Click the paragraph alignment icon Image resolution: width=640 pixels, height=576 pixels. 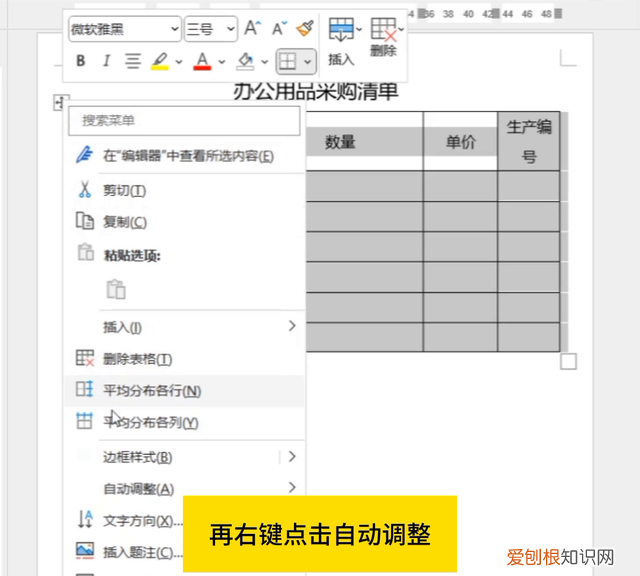[133, 61]
